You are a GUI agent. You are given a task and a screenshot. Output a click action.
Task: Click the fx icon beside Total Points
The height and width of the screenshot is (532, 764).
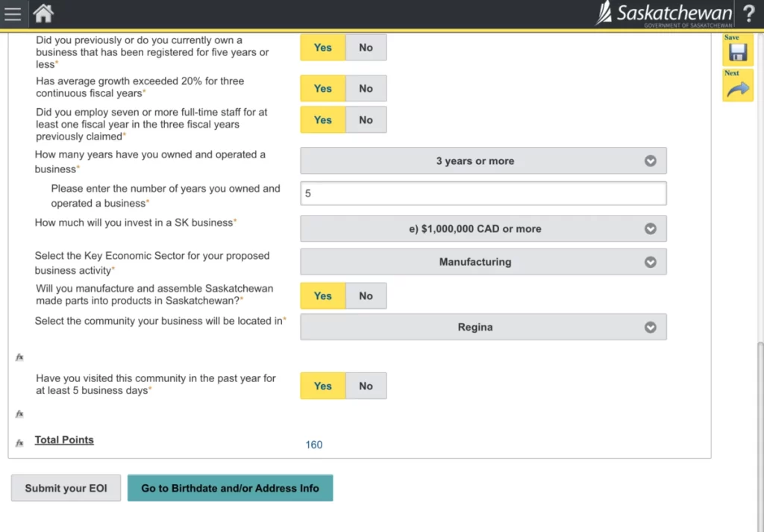[x=19, y=442]
